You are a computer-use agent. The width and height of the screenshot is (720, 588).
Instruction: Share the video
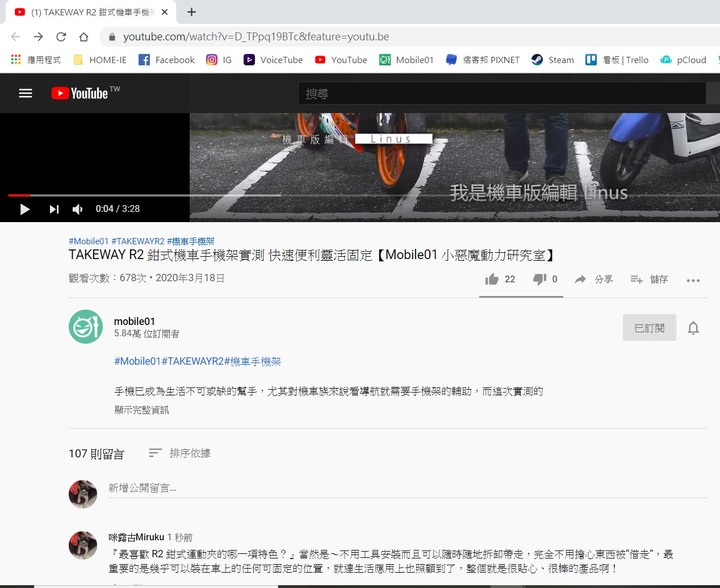pyautogui.click(x=594, y=279)
